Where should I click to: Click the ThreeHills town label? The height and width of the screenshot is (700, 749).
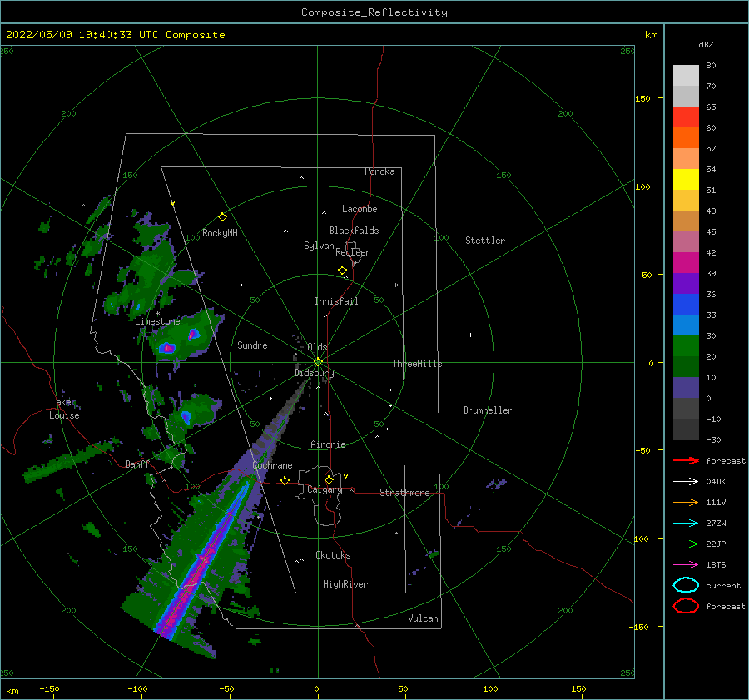[x=418, y=364]
